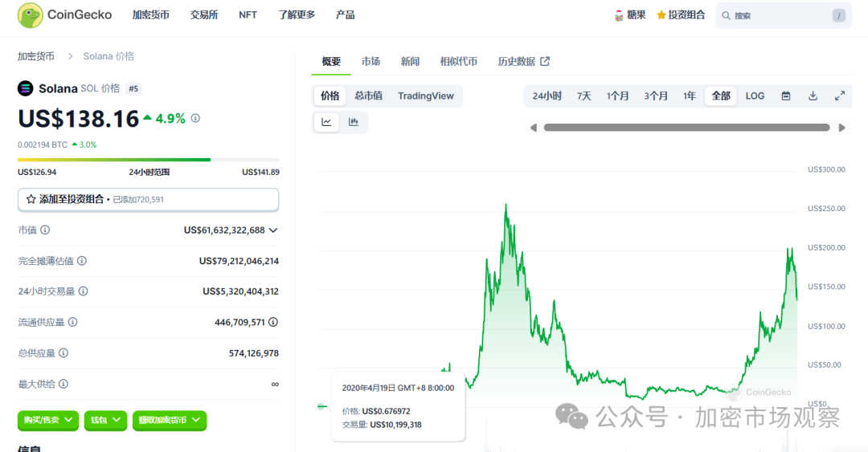Click the US$138.16 price value
The image size is (868, 452).
[x=78, y=119]
